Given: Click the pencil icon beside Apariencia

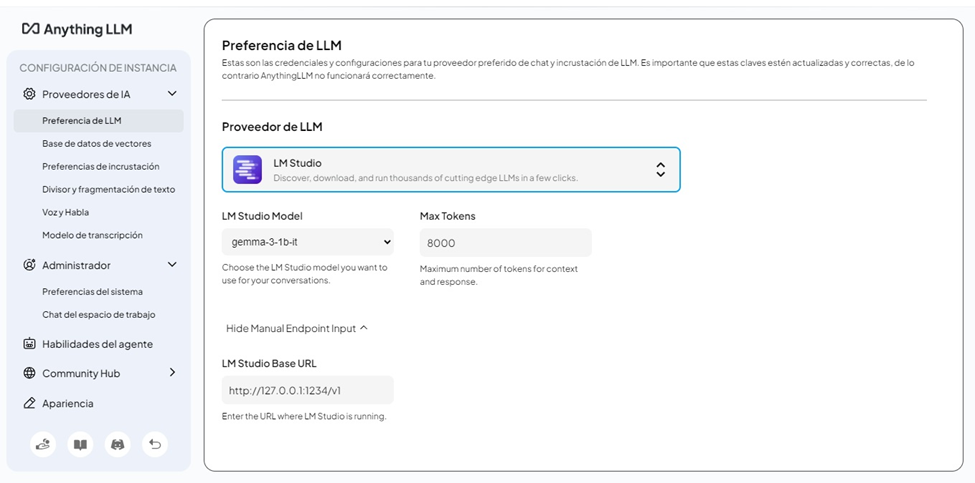Looking at the screenshot, I should click(x=29, y=404).
